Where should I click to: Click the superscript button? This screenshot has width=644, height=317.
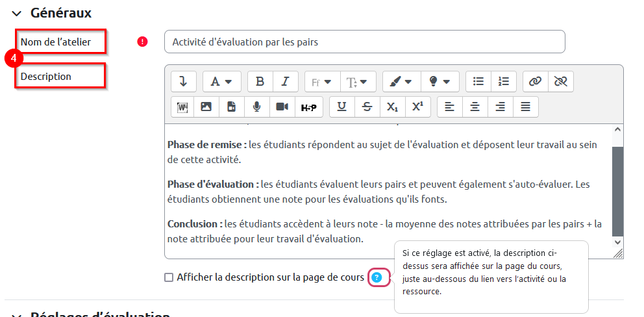[x=417, y=107]
